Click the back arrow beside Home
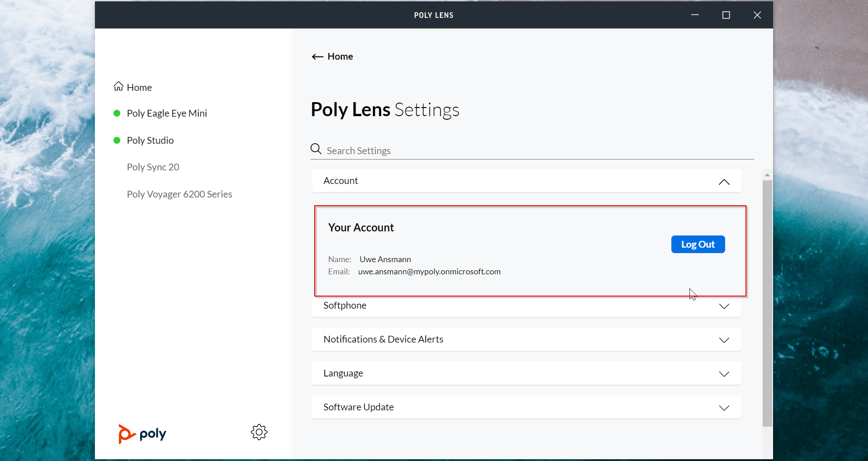 click(x=317, y=56)
